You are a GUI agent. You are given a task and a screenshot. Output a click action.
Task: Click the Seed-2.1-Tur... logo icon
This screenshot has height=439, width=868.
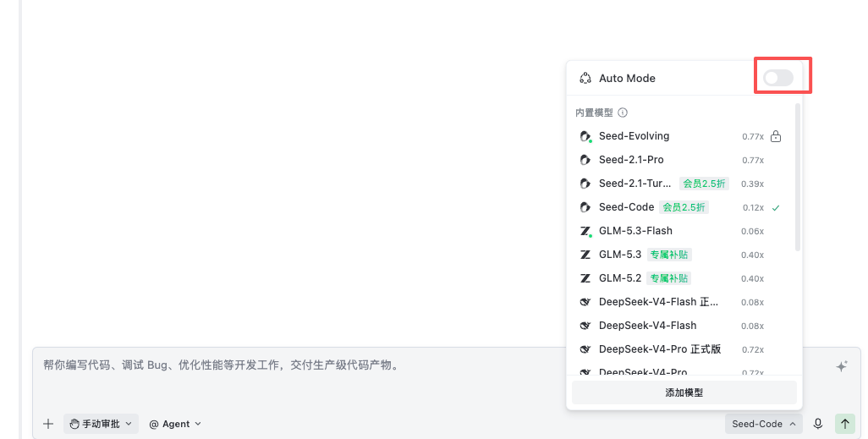(x=585, y=184)
